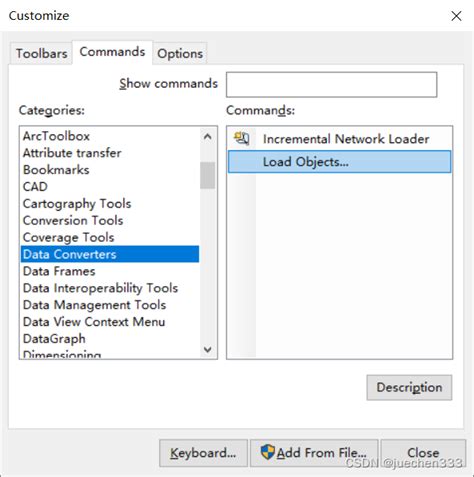Select the Load Objects... command
Viewport: 474px width, 477px height.
339,162
